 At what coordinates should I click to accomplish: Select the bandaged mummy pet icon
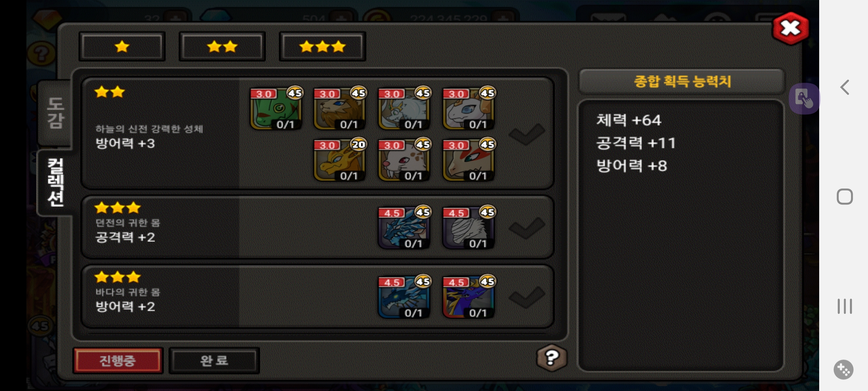coord(469,228)
